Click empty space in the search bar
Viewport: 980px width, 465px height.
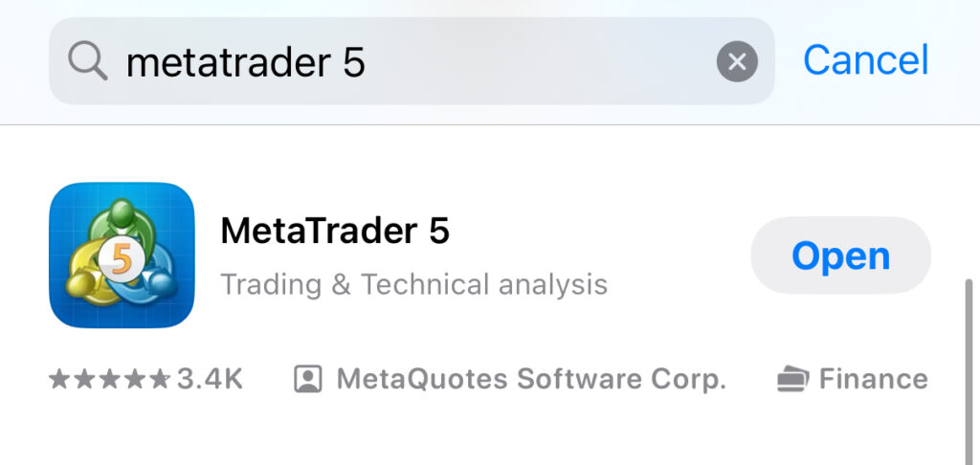click(536, 62)
